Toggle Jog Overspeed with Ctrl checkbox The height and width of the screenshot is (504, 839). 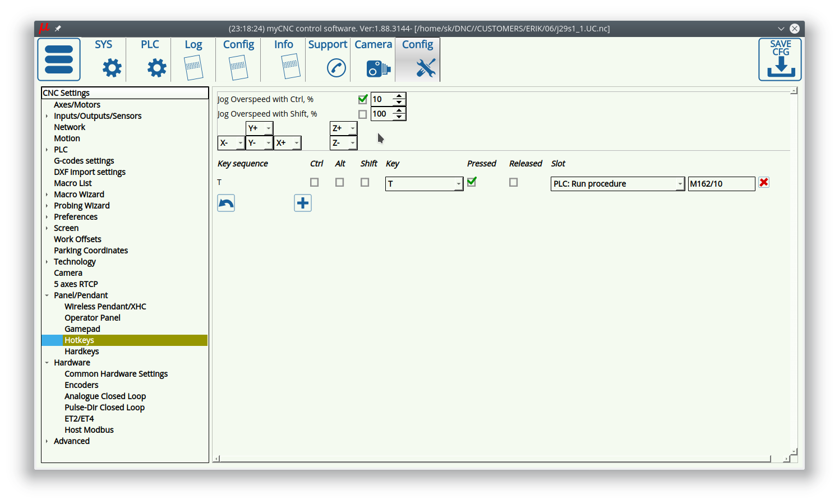click(x=363, y=99)
